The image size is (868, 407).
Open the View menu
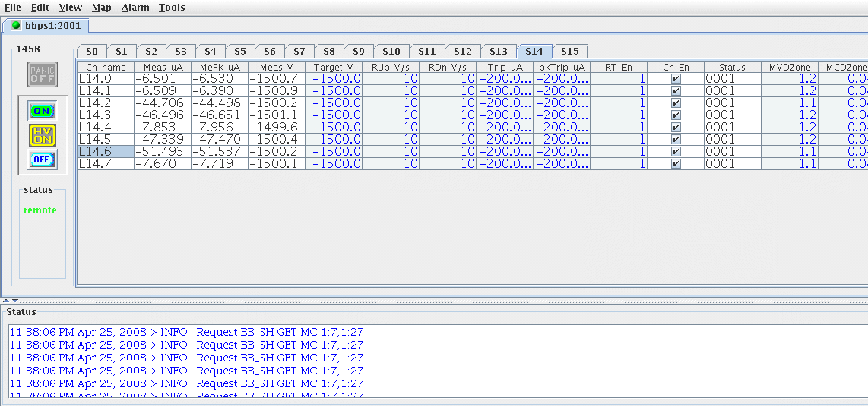tap(70, 7)
